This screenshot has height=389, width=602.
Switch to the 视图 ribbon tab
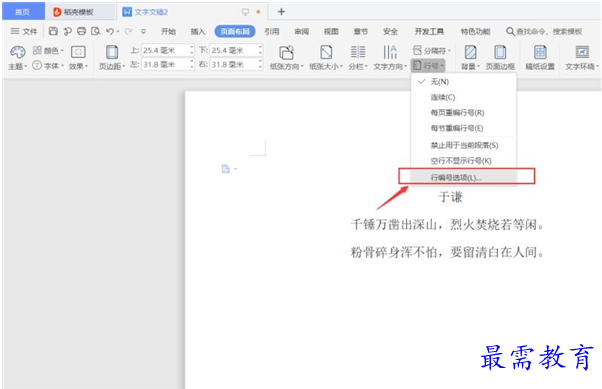(331, 31)
